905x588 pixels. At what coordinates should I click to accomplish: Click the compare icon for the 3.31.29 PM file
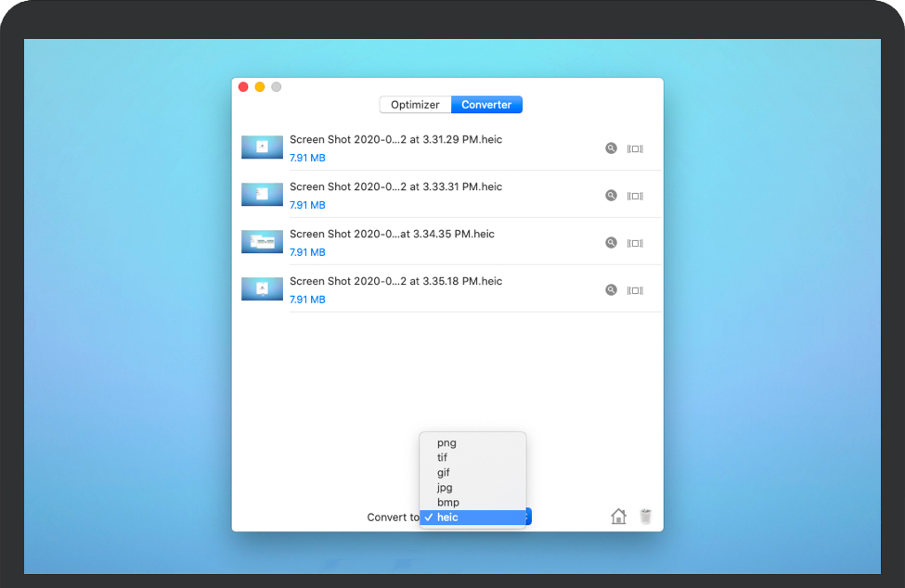click(x=635, y=148)
